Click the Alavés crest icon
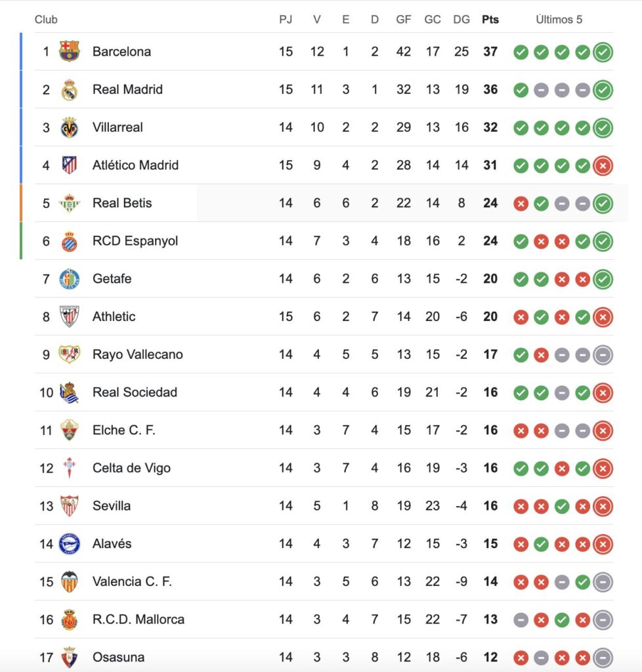Viewport: 642px width, 672px height. 69,544
